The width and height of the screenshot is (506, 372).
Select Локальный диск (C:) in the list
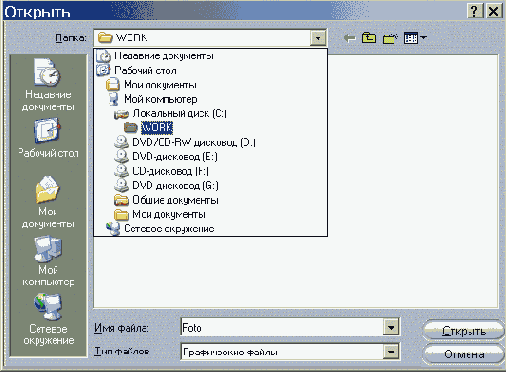click(170, 114)
